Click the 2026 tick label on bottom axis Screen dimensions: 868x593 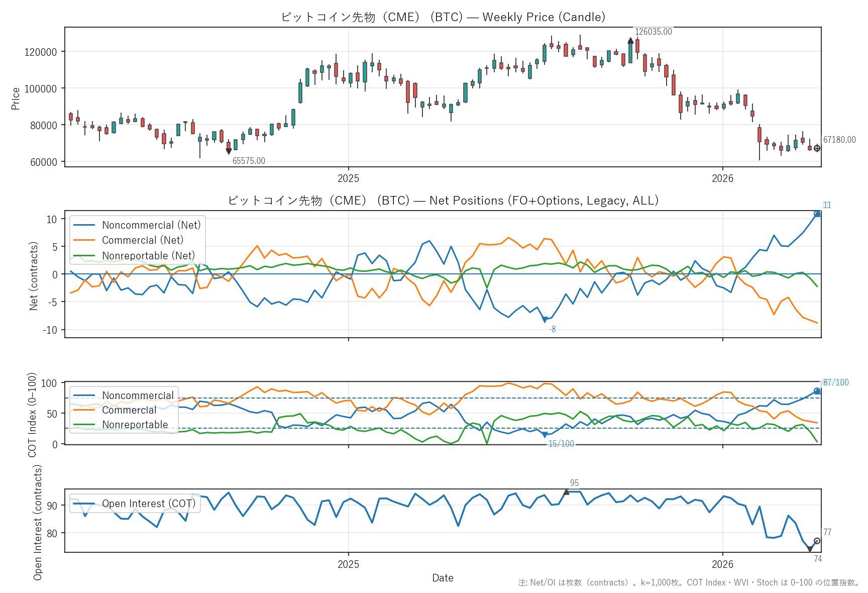tap(722, 564)
